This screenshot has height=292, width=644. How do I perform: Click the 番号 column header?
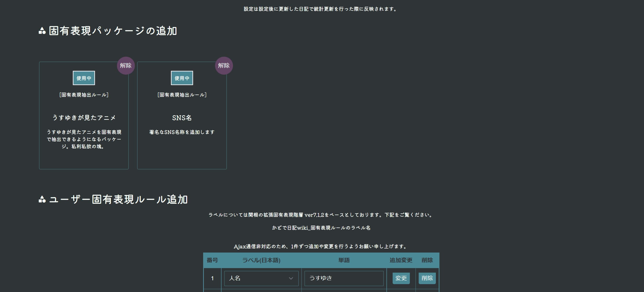pyautogui.click(x=212, y=260)
